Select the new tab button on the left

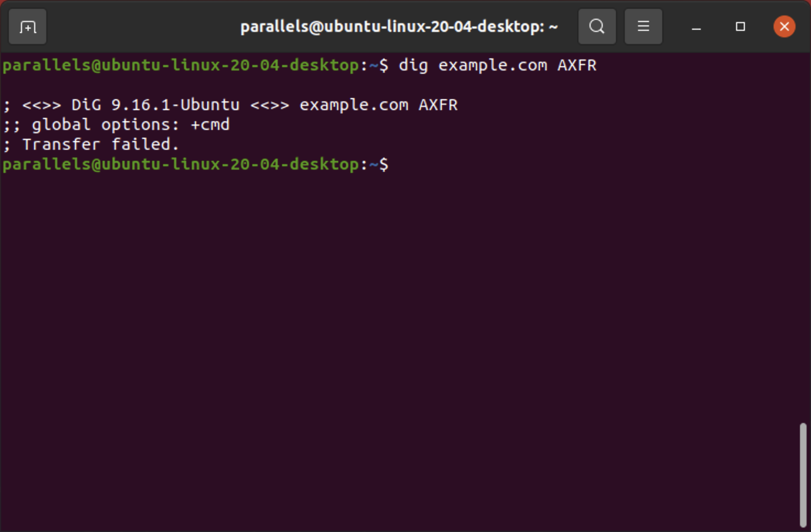point(27,26)
